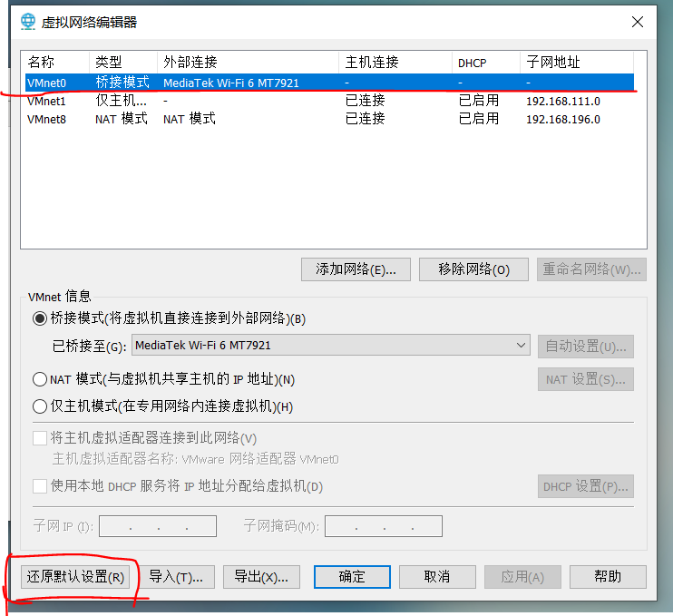Click the DHCP column header

[x=486, y=63]
